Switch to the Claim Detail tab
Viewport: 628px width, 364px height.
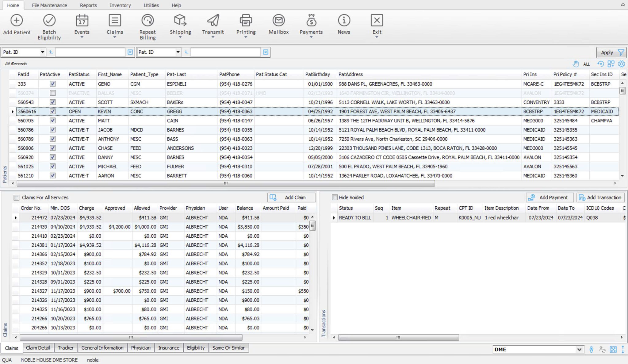(38, 348)
